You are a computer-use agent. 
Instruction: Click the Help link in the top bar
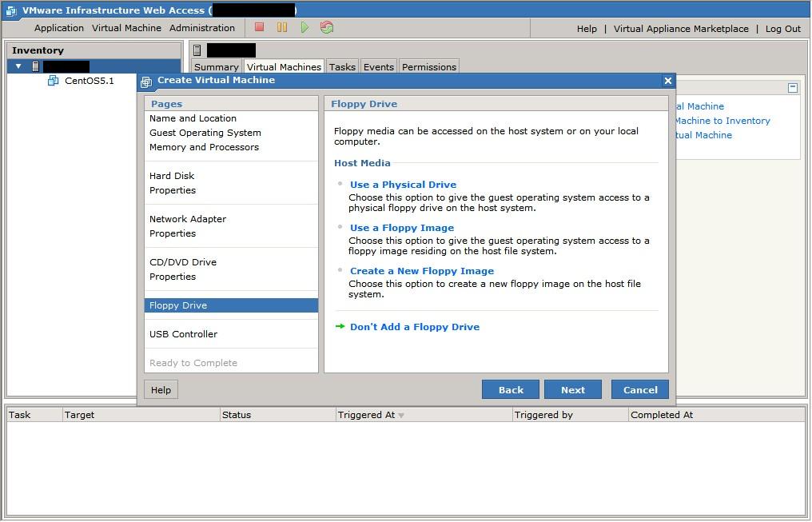[587, 29]
